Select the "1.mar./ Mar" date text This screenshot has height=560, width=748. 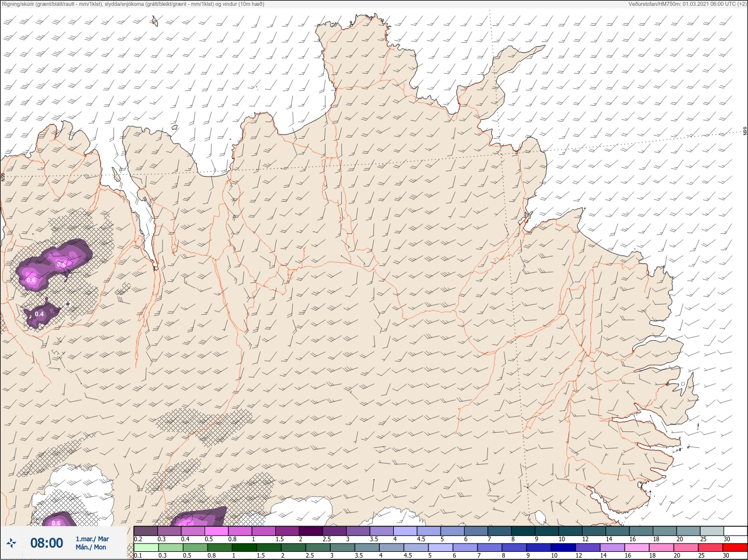point(92,539)
